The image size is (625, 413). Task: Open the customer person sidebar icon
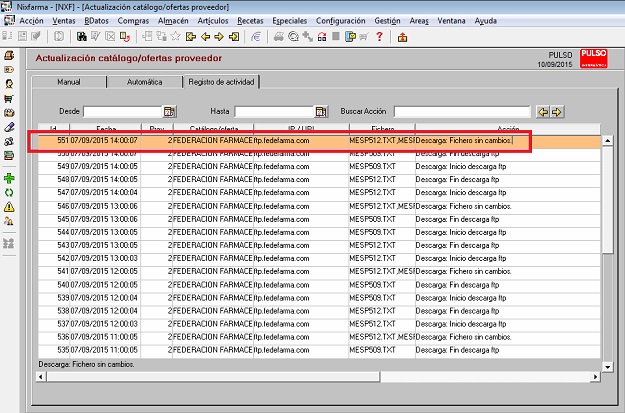pyautogui.click(x=9, y=84)
